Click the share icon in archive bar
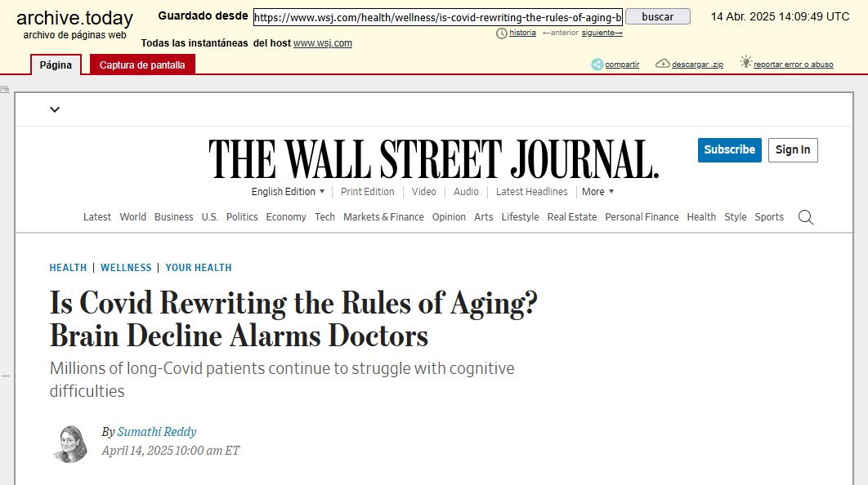 click(597, 64)
